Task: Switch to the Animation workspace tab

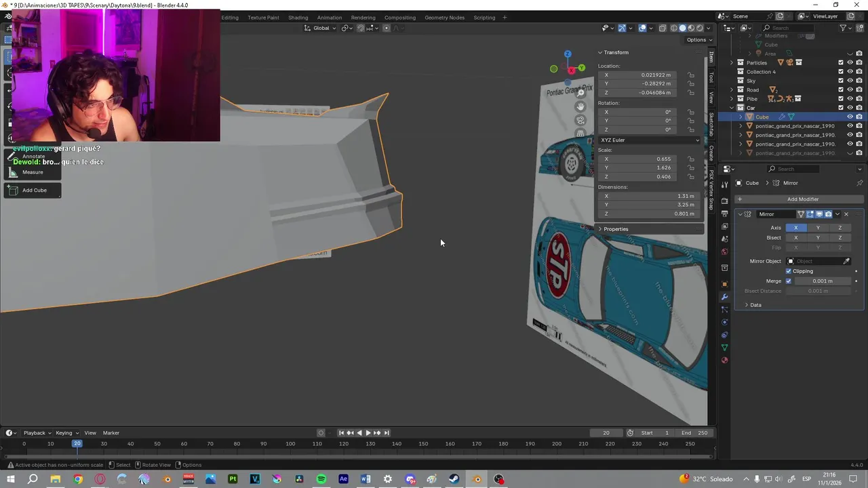Action: pos(330,18)
